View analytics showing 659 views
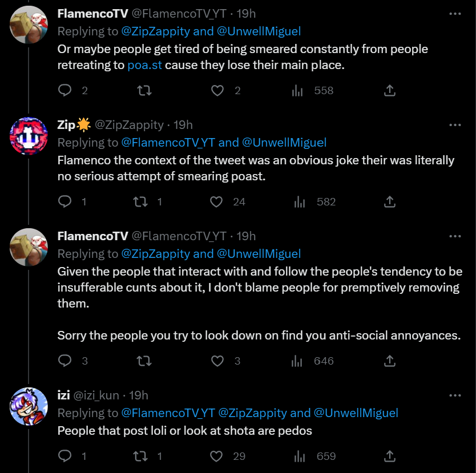476x473 pixels. coord(298,456)
